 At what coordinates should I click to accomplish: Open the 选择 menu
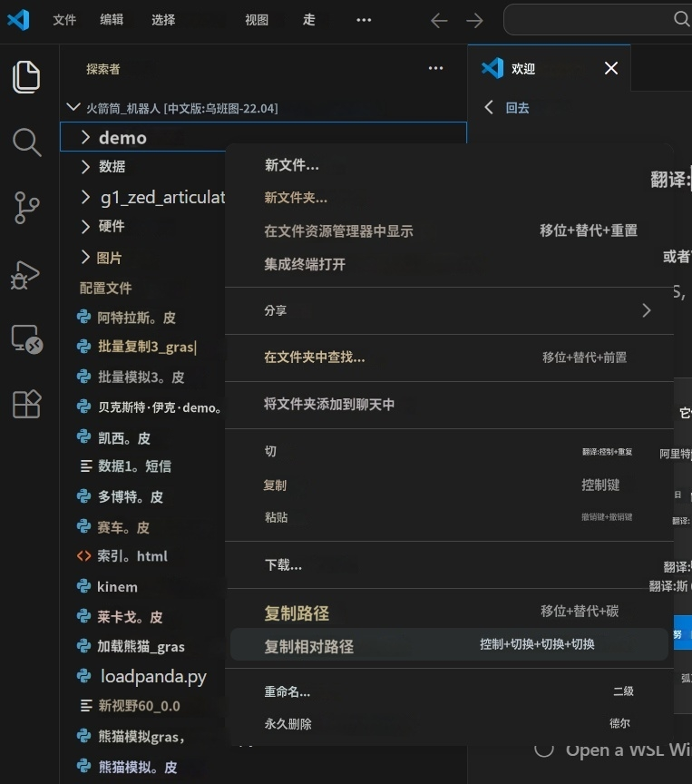[x=163, y=20]
